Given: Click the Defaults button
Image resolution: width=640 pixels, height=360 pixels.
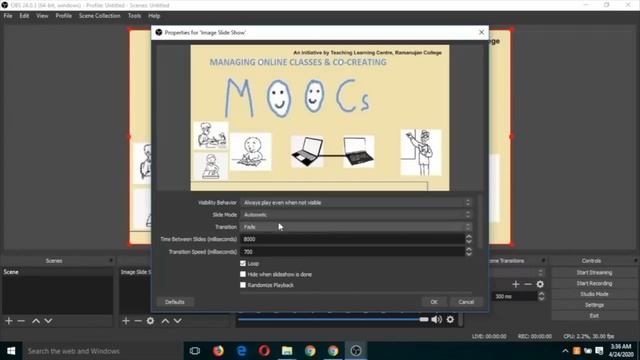Looking at the screenshot, I should [175, 302].
